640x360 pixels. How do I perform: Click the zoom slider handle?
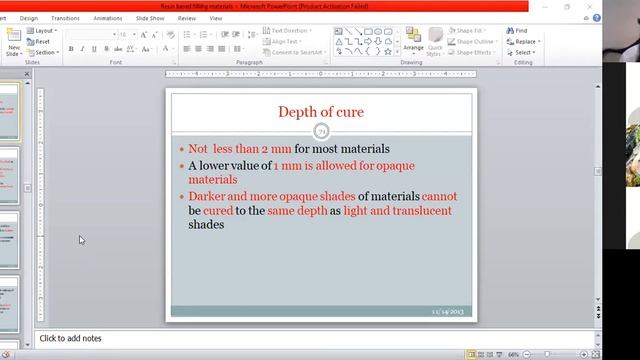pyautogui.click(x=547, y=355)
